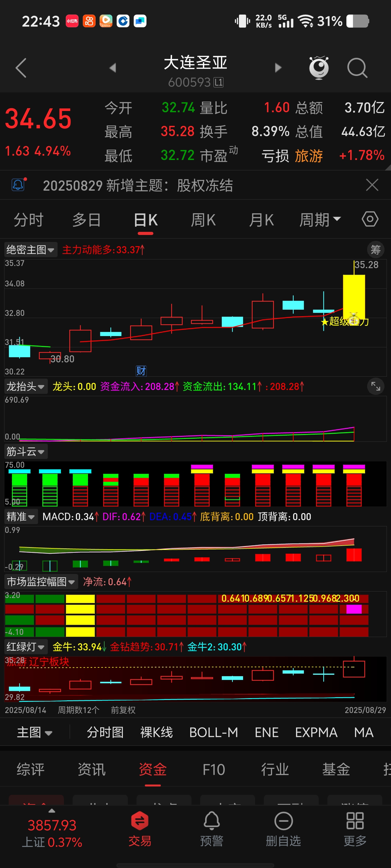
Task: Open 基金 fund tab
Action: pyautogui.click(x=336, y=770)
